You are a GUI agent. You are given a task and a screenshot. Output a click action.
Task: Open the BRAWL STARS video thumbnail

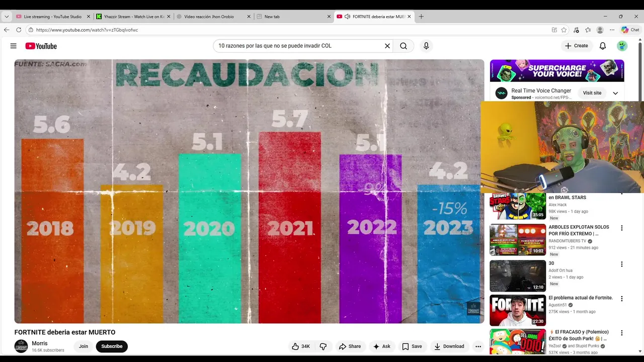518,206
